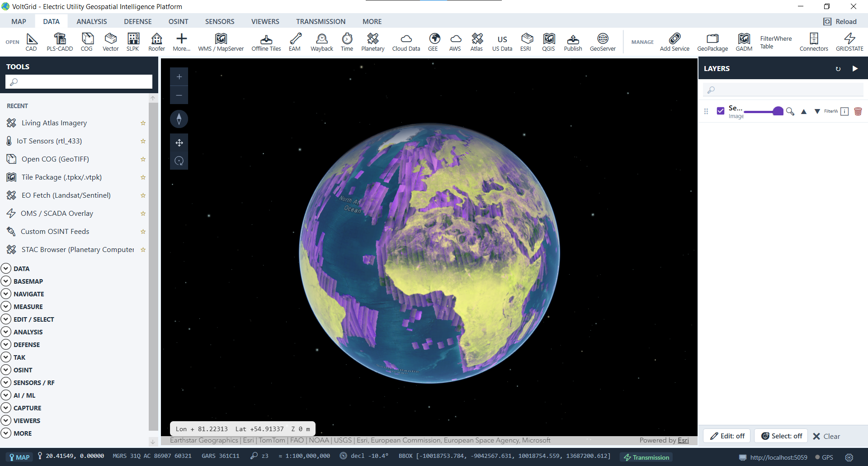The image size is (868, 466).
Task: Open the Time tool
Action: point(347,42)
